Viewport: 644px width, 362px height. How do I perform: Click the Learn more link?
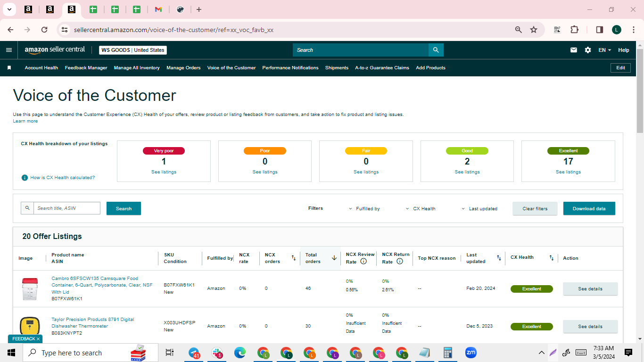pos(25,121)
